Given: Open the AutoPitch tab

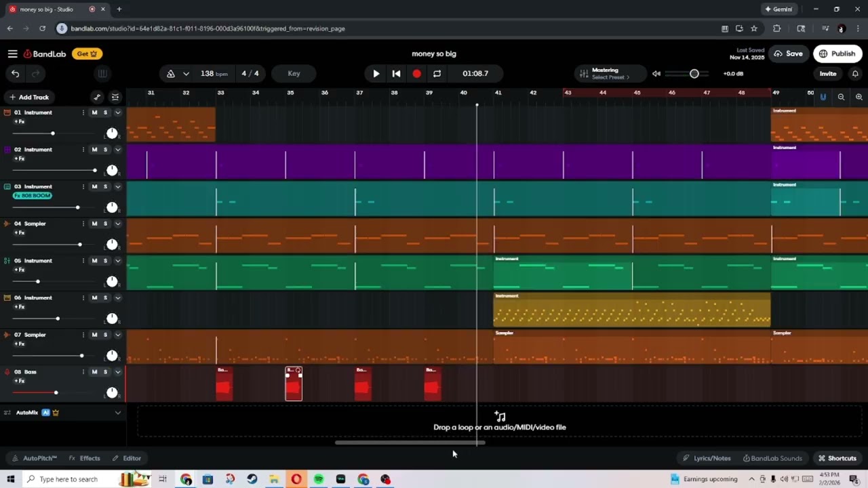Looking at the screenshot, I should coord(33,458).
